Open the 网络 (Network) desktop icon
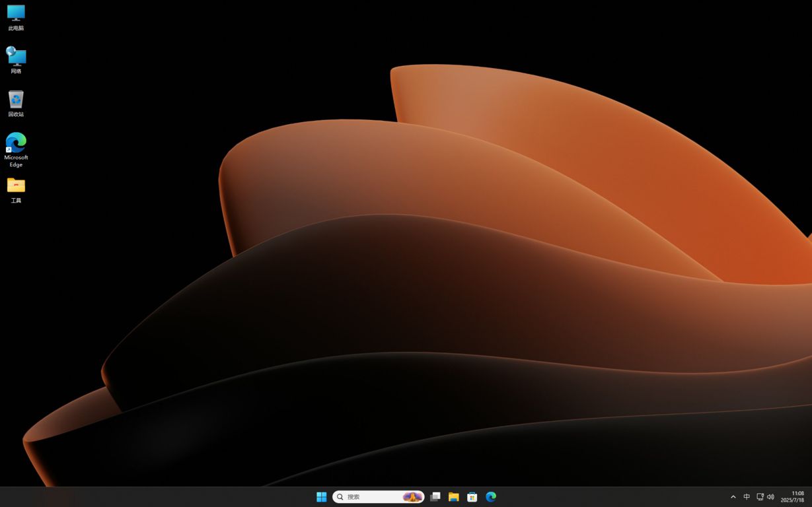This screenshot has width=812, height=507. 15,56
